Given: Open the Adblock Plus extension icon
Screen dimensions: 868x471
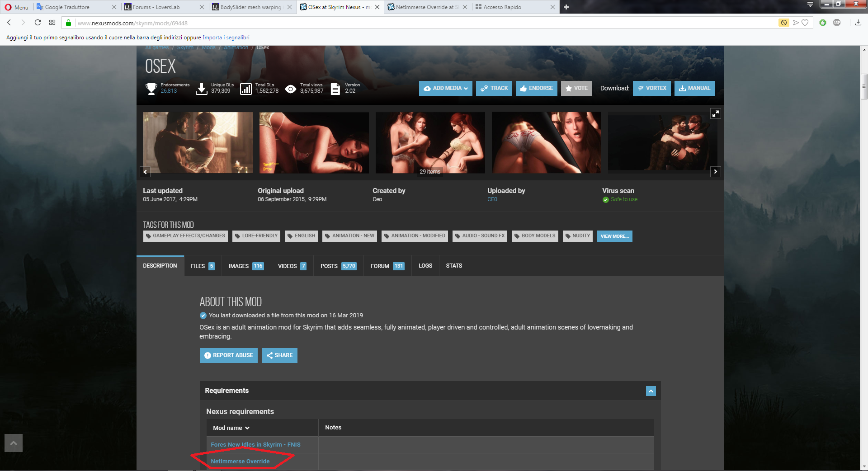Looking at the screenshot, I should [837, 23].
